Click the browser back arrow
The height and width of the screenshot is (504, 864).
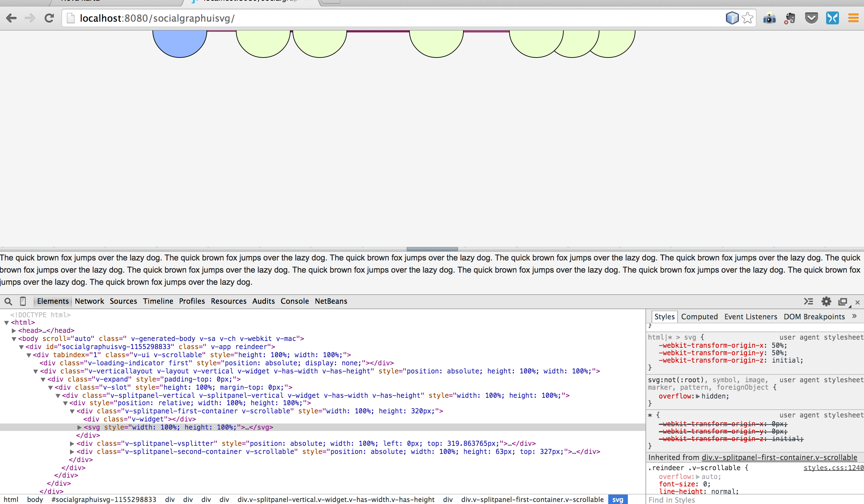click(11, 18)
